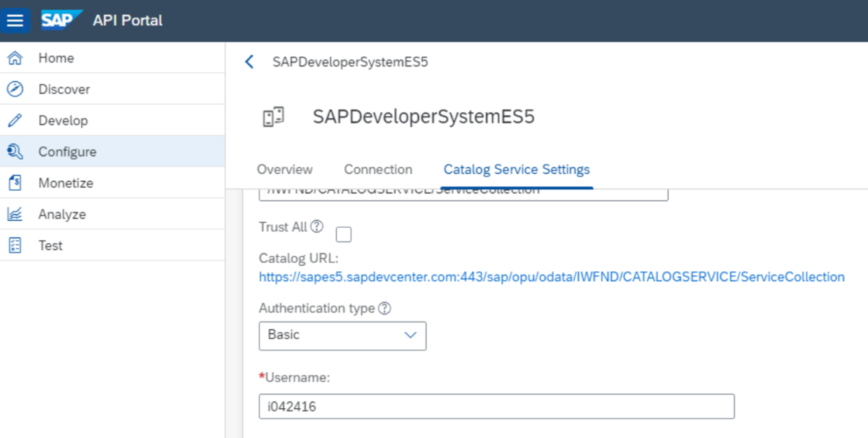
Task: Open the hamburger navigation menu
Action: tap(15, 20)
